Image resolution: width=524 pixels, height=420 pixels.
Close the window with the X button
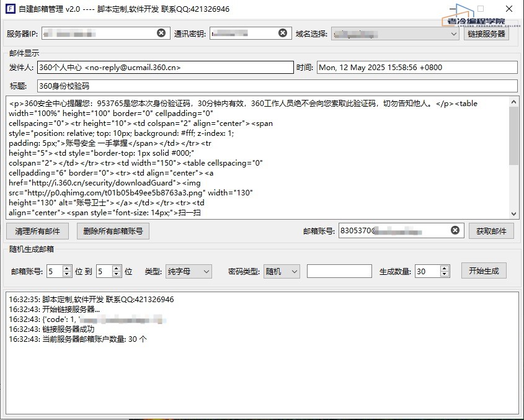point(509,9)
